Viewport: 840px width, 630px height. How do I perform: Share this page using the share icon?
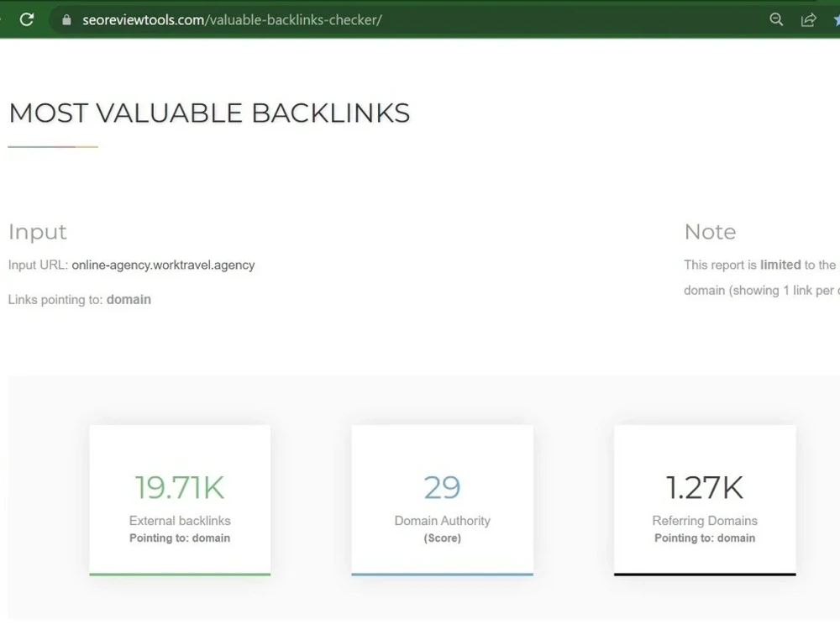click(x=808, y=20)
